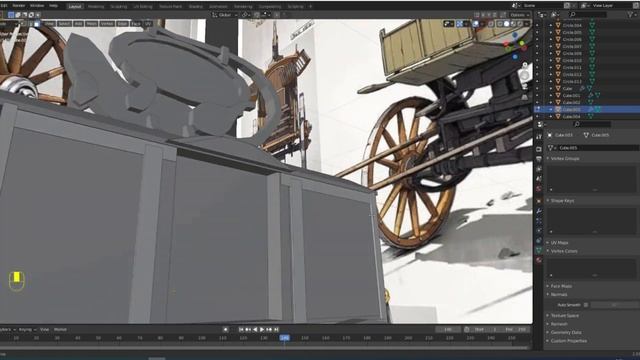Toggle proportional editing in header
This screenshot has width=640, height=360.
point(276,15)
